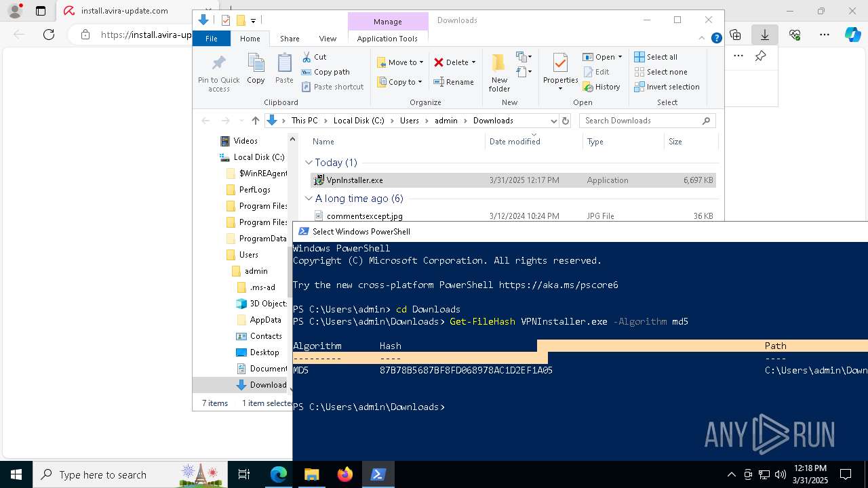This screenshot has width=868, height=488.
Task: Open the Copy to dropdown
Action: click(x=399, y=82)
